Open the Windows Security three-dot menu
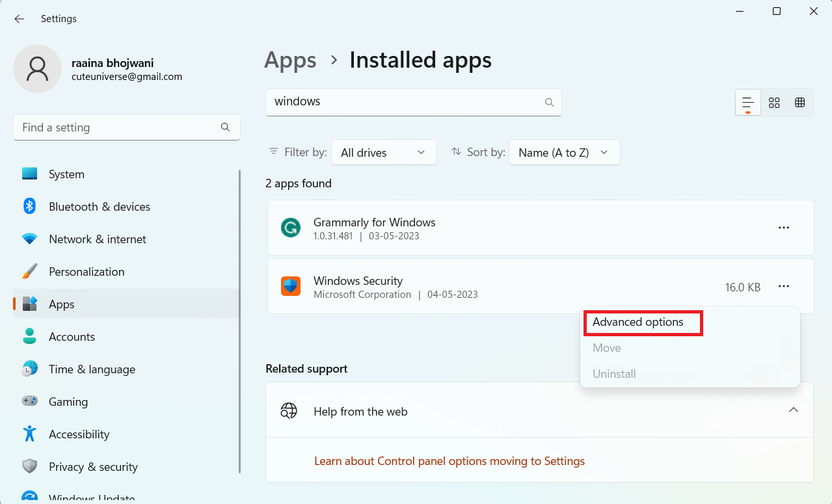 point(784,286)
